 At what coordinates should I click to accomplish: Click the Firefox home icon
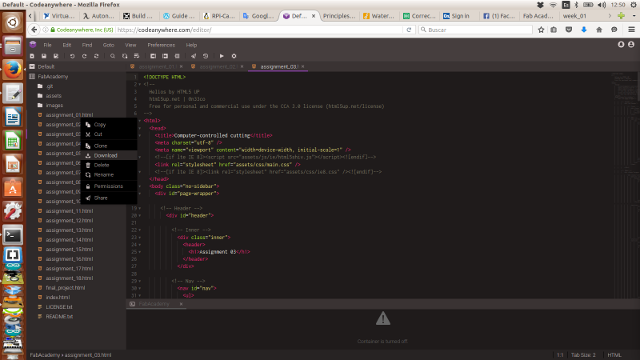[x=599, y=30]
